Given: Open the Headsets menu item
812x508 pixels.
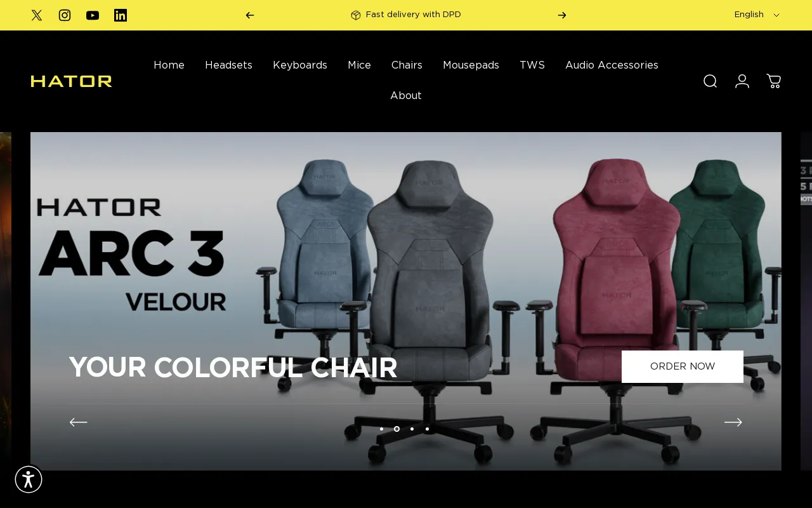Looking at the screenshot, I should coord(228,65).
